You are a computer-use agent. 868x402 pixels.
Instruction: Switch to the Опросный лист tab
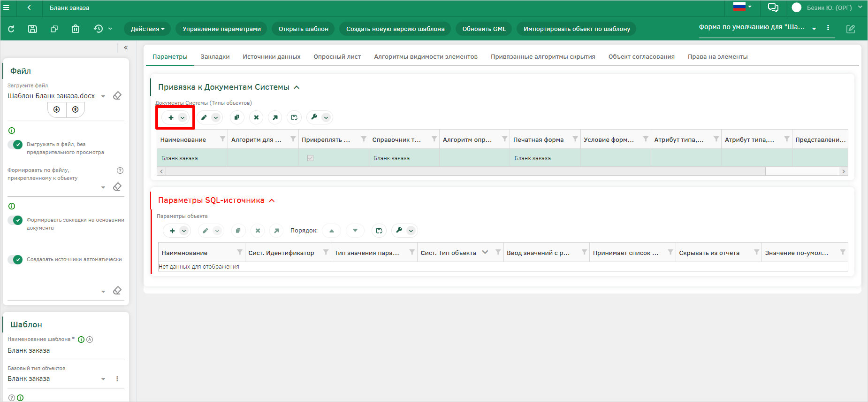point(337,57)
